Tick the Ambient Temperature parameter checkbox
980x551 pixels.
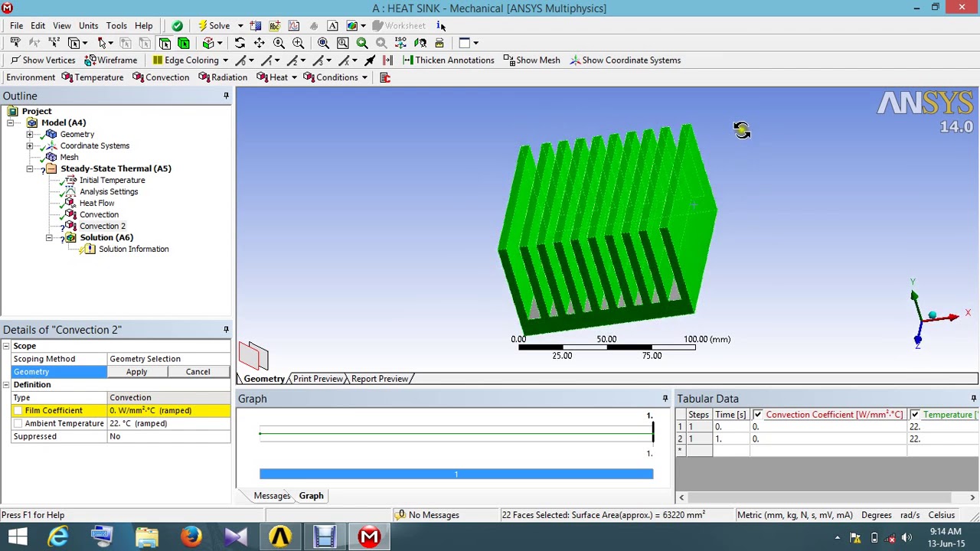18,424
